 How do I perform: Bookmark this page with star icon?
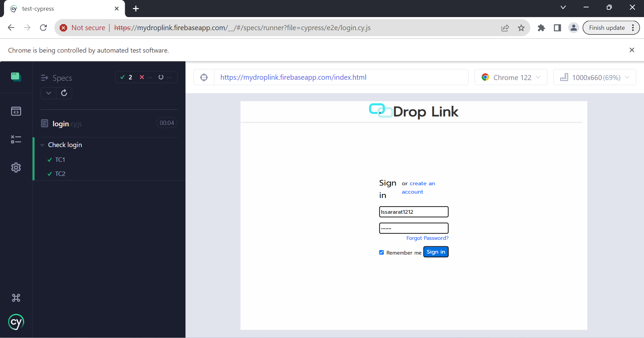521,28
